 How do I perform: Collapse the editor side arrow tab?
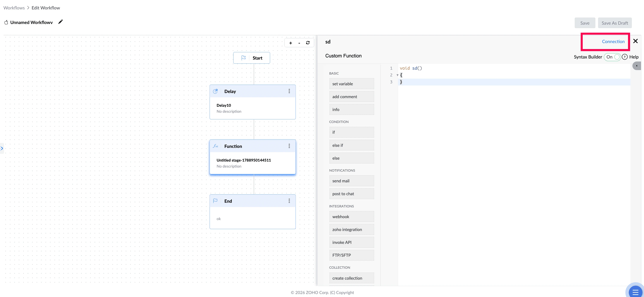(x=636, y=66)
